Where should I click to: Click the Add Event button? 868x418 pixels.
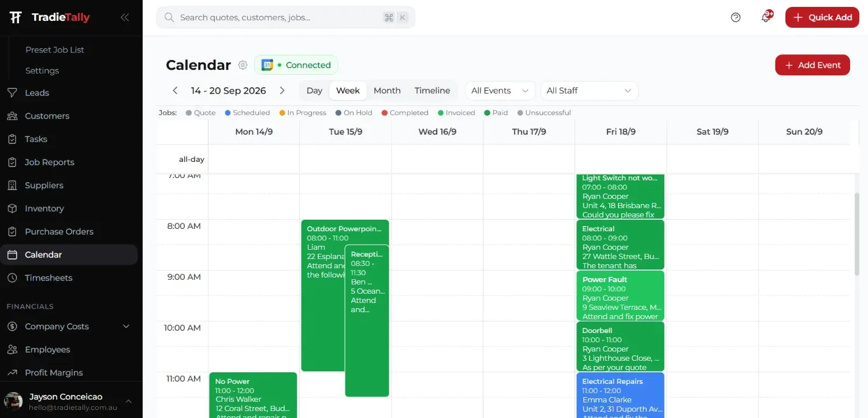coord(813,65)
